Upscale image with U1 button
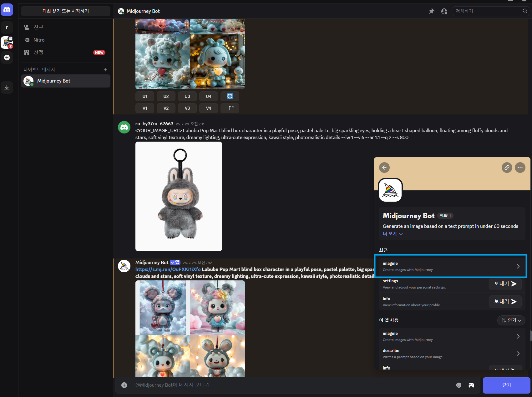The width and height of the screenshot is (532, 397). [x=145, y=96]
